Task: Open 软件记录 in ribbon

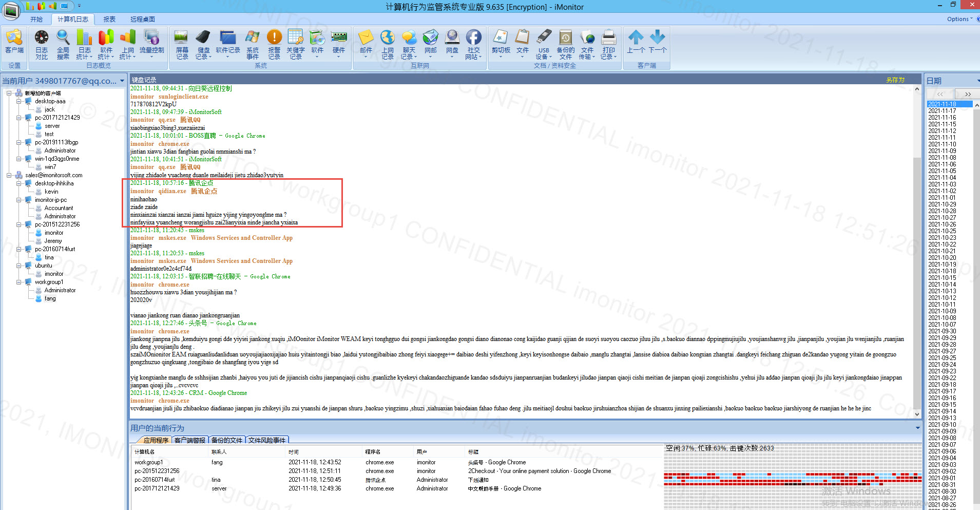Action: click(x=228, y=44)
